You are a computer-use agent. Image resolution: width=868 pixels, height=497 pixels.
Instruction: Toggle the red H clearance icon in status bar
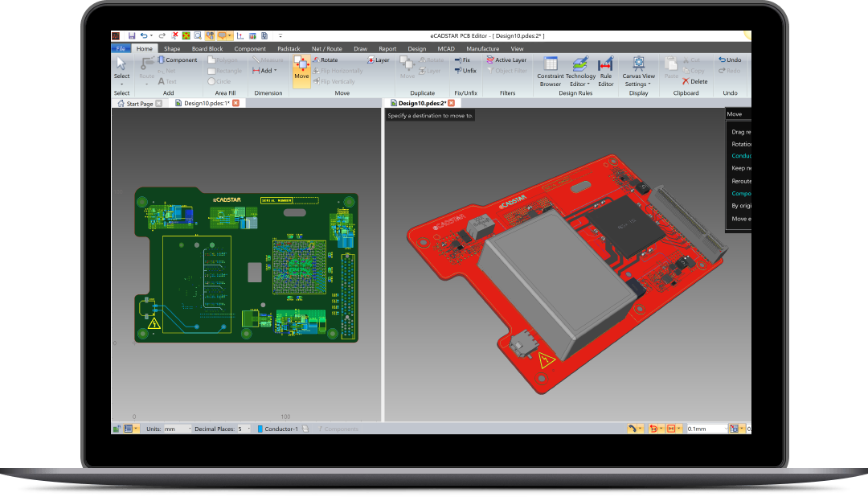tap(671, 429)
